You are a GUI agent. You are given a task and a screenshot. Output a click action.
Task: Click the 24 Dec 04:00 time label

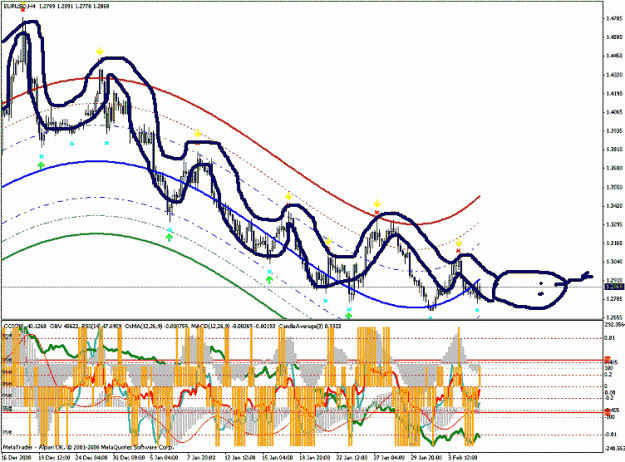pyautogui.click(x=92, y=457)
